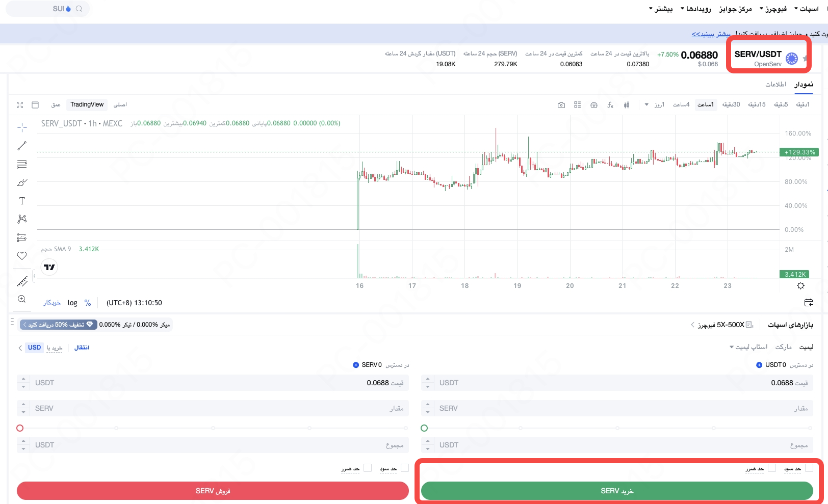Select the crosshair cursor tool
828x504 pixels.
coord(22,127)
